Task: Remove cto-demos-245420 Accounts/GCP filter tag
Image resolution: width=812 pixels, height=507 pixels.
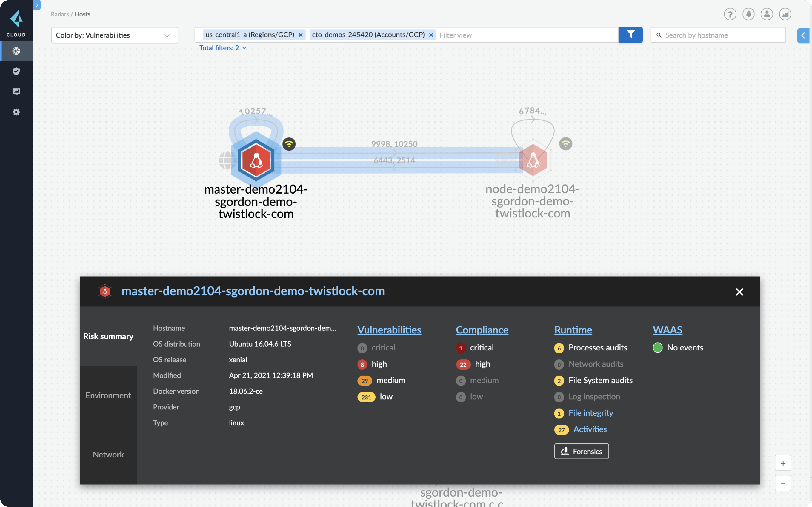Action: point(431,35)
